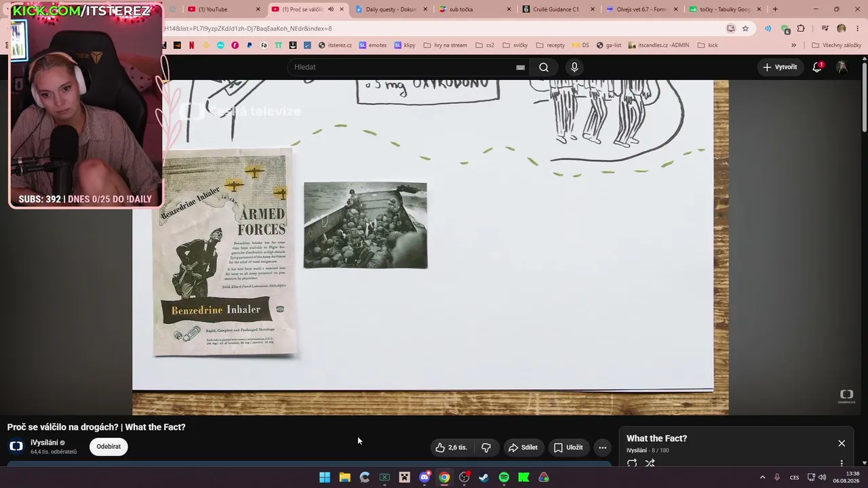The height and width of the screenshot is (488, 868).
Task: Expand the kick bookmark folder
Action: [707, 45]
